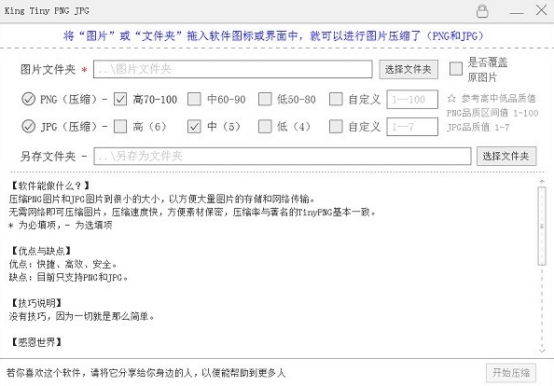Click the description panel scrollbar thumb
The height and width of the screenshot is (386, 554).
(542, 226)
